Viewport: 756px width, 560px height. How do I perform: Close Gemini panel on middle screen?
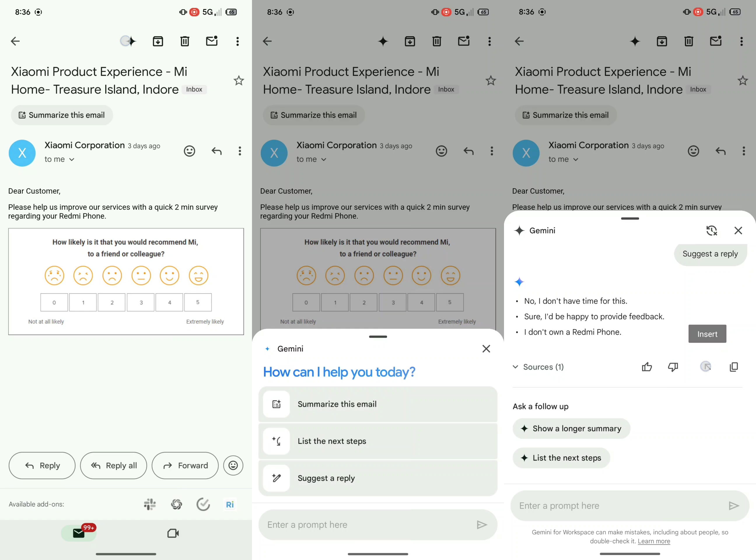pos(486,349)
